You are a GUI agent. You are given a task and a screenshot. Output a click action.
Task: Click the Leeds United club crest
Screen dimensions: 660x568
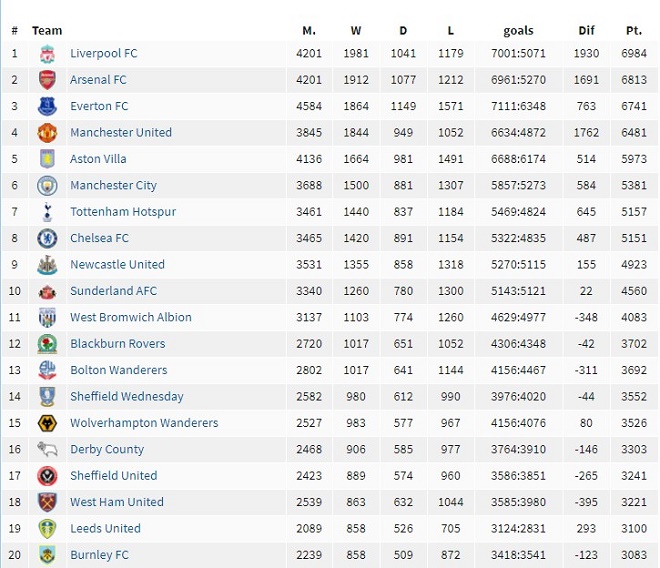[x=47, y=529]
